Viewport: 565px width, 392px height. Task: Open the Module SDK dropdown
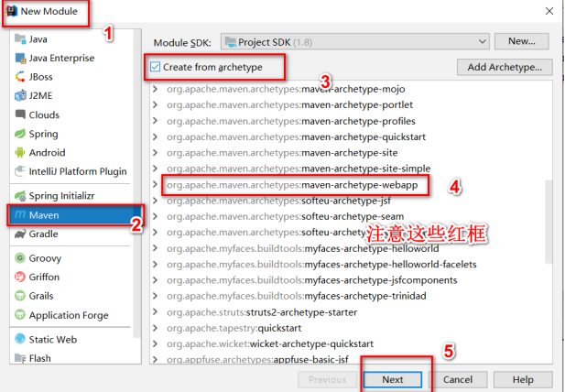(x=355, y=42)
